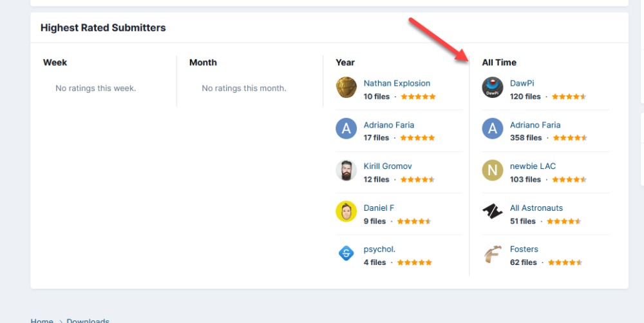The image size is (644, 323).
Task: Open newbie LAC's profile link
Action: (x=533, y=166)
